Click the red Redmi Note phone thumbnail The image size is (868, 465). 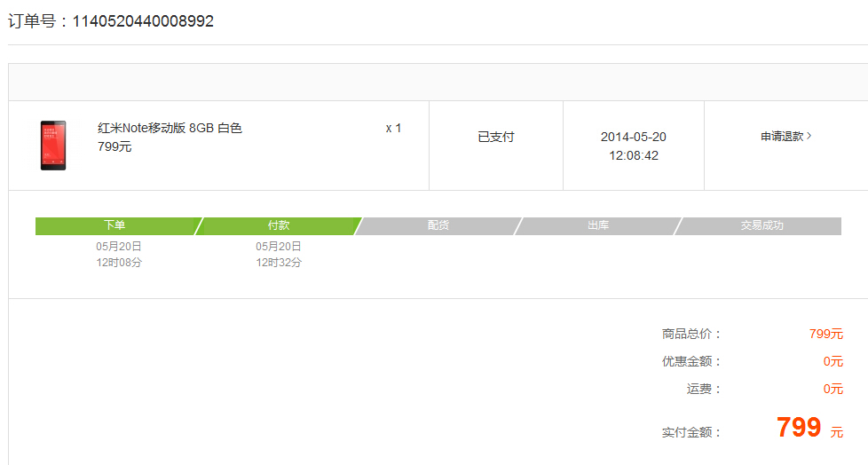[x=52, y=146]
